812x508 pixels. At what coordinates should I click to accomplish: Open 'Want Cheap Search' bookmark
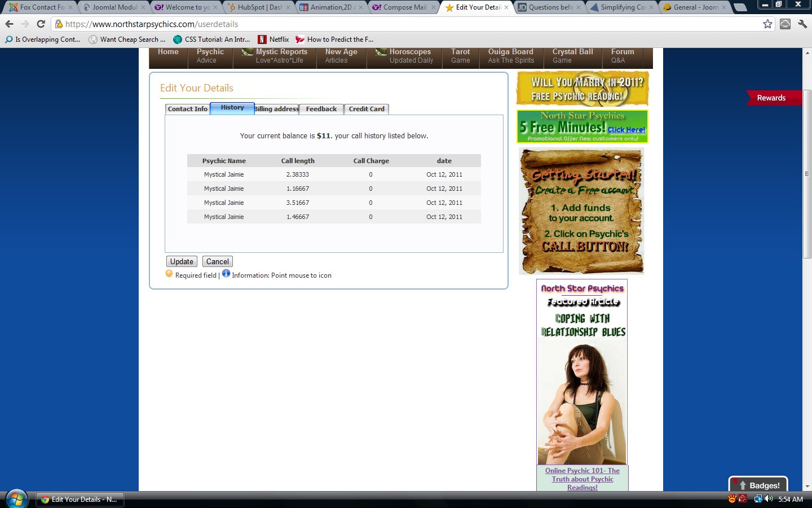pos(127,40)
